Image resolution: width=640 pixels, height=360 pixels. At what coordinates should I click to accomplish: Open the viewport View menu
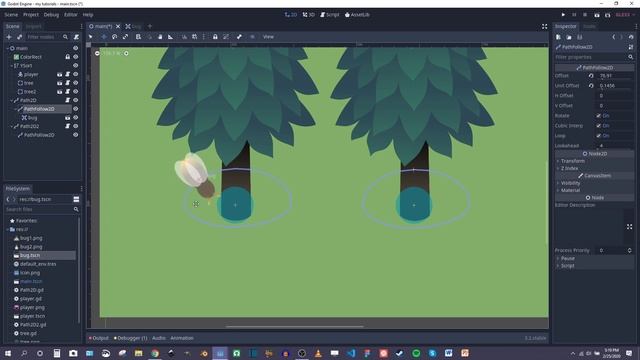pyautogui.click(x=268, y=37)
